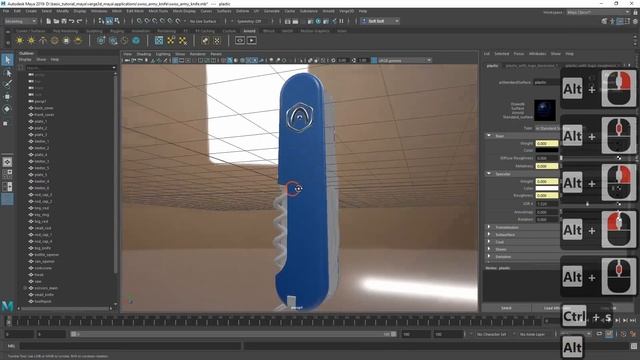
Task: Open the Mesh Display menu
Action: click(x=184, y=11)
